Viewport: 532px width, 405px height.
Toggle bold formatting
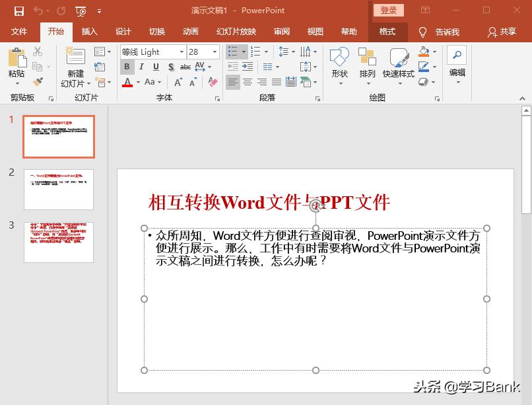(127, 67)
